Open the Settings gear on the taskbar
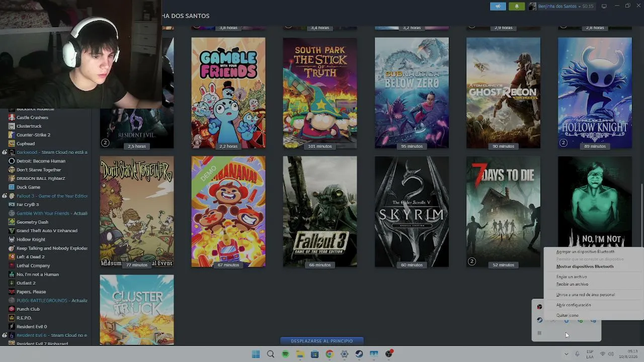Viewport: 644px width, 362px height. pyautogui.click(x=344, y=354)
